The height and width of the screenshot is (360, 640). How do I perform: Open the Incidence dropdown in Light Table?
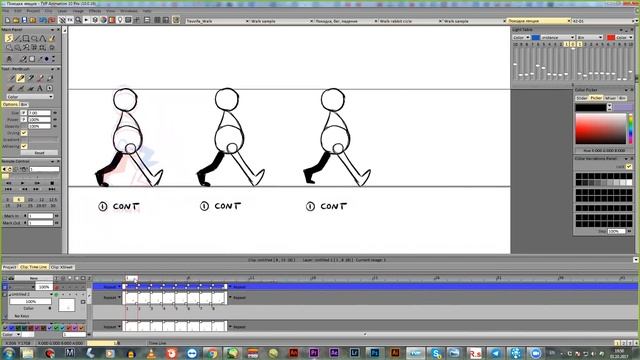point(557,37)
